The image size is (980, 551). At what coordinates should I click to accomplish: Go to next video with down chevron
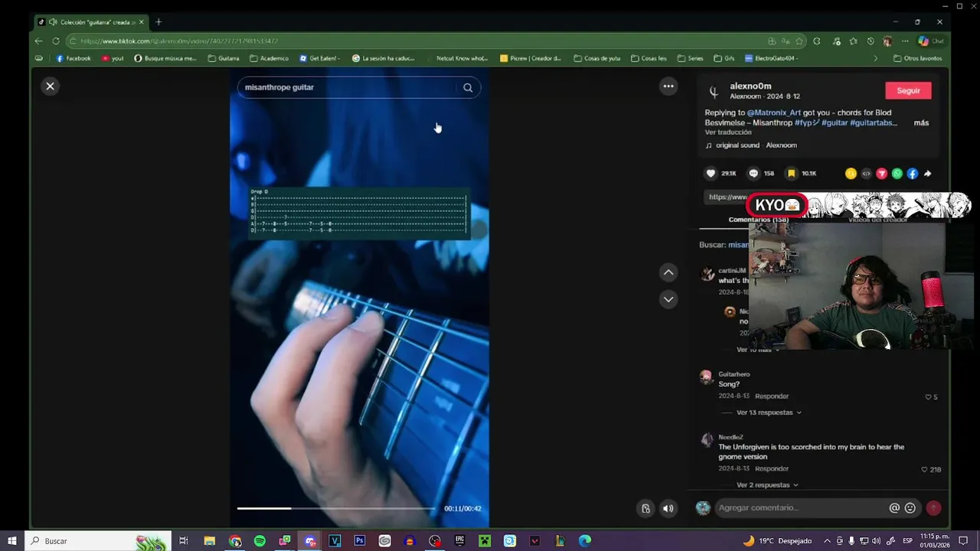tap(668, 299)
